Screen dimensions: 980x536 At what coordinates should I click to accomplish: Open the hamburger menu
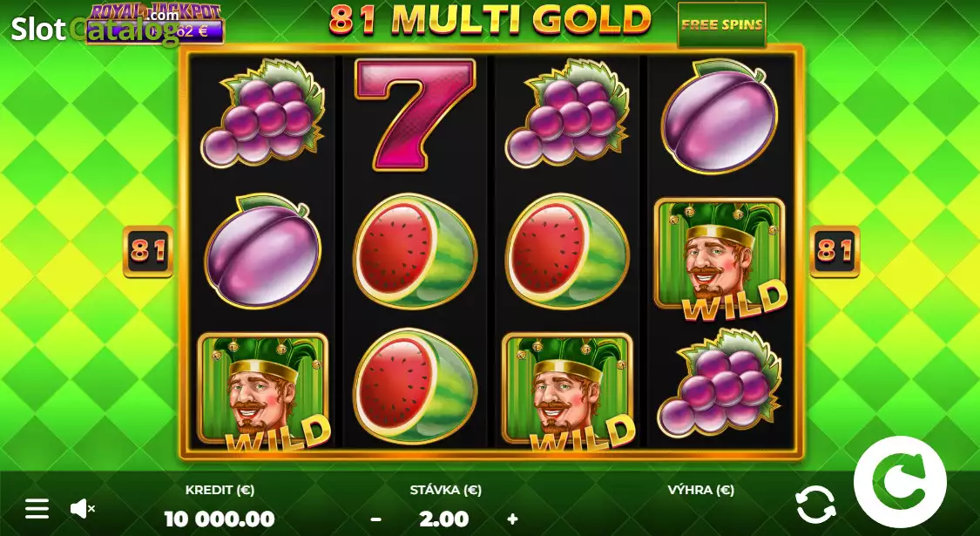(x=37, y=509)
